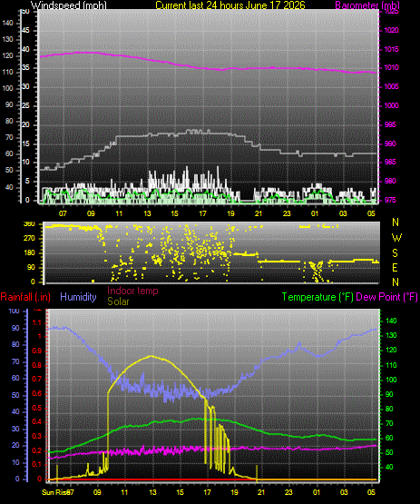Click the '140' value on the green temperature axis
This screenshot has height=504, width=420.
391,321
